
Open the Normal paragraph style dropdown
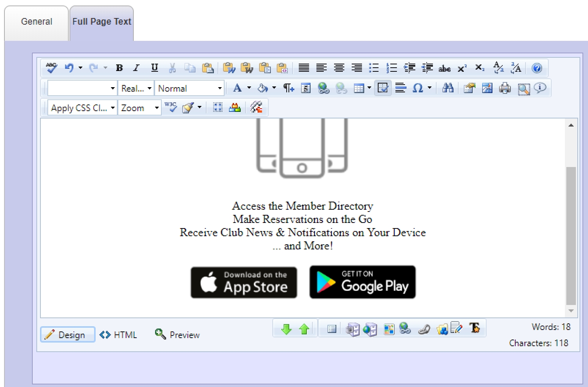190,88
